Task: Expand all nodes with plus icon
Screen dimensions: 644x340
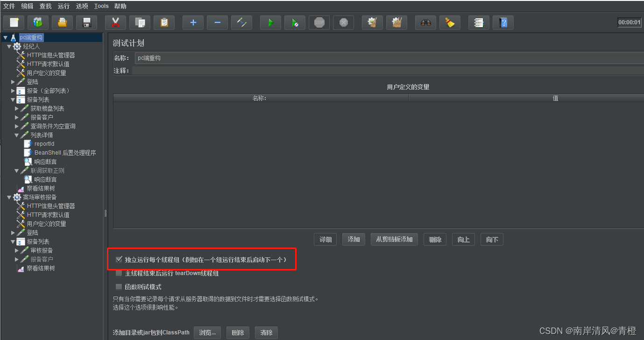Action: [193, 22]
